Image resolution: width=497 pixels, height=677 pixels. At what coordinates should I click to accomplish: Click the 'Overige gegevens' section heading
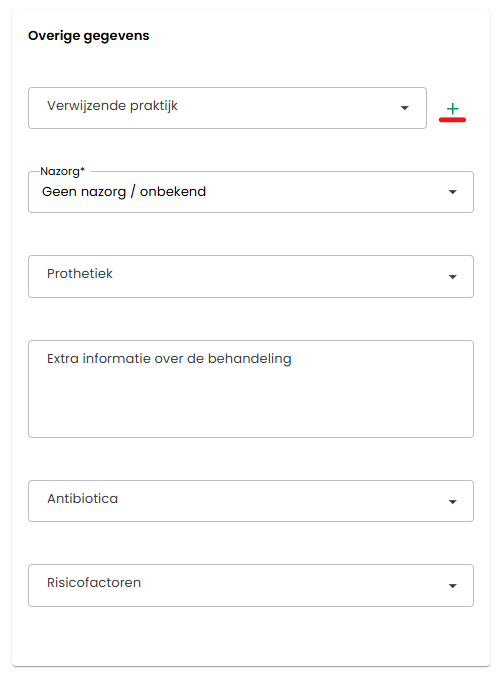[x=89, y=35]
